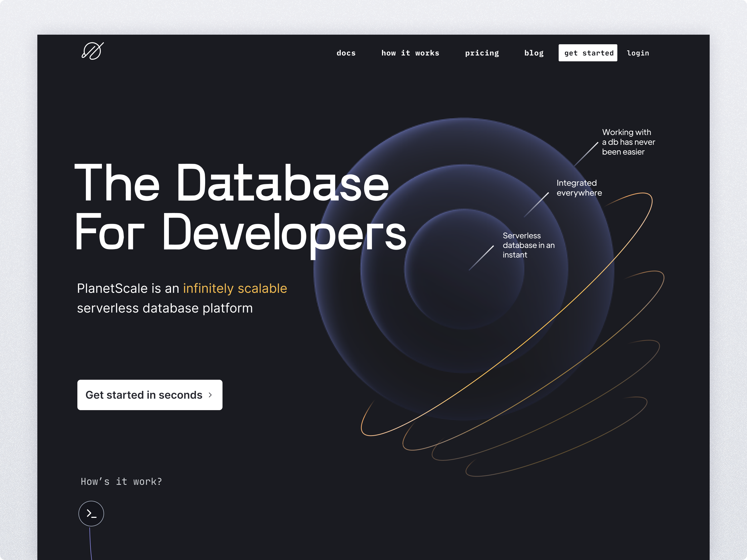Go to how it works page

tap(410, 53)
